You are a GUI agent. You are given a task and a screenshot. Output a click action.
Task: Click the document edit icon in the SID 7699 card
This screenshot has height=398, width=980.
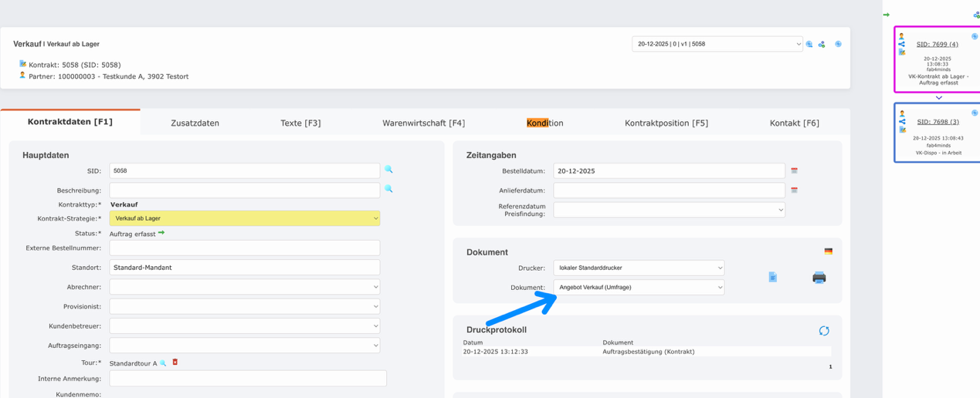click(x=901, y=52)
